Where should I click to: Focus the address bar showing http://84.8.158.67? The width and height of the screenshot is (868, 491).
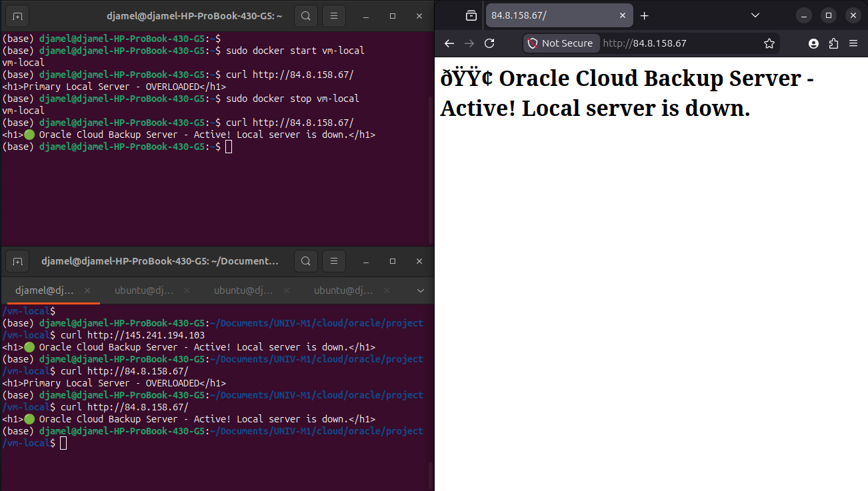[x=679, y=43]
